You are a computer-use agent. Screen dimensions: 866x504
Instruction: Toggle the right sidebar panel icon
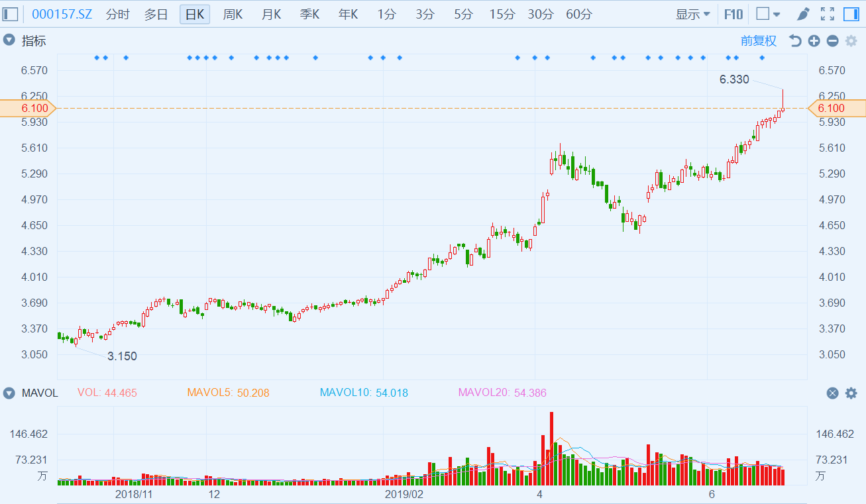[851, 14]
